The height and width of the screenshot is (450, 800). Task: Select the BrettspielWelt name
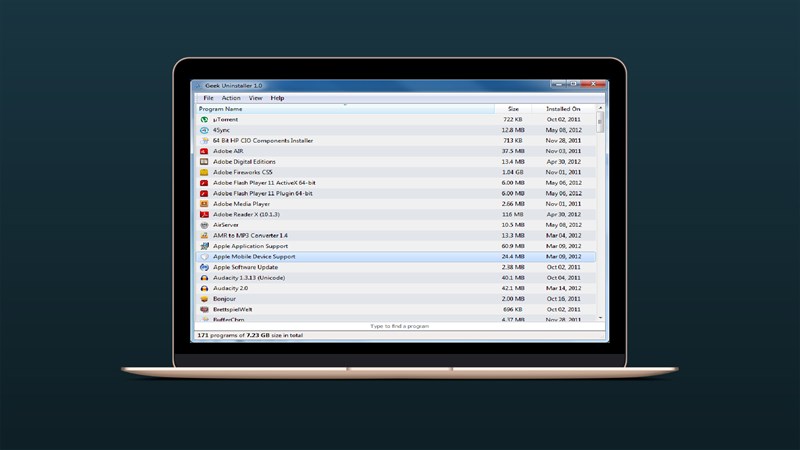click(x=233, y=309)
